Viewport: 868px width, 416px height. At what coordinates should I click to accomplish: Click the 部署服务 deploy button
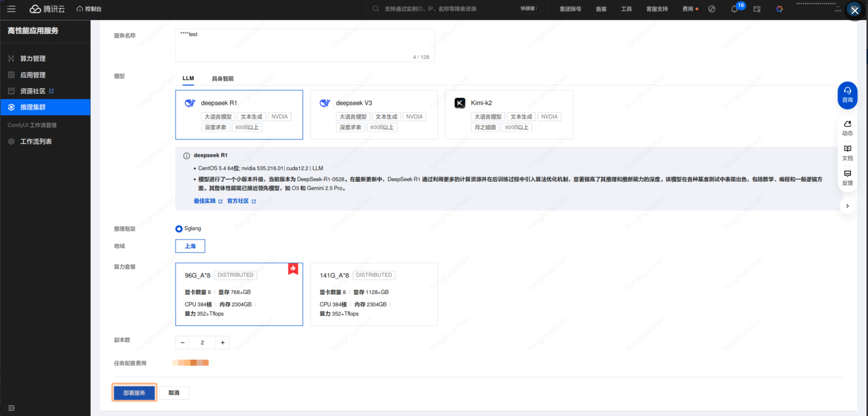tap(134, 393)
